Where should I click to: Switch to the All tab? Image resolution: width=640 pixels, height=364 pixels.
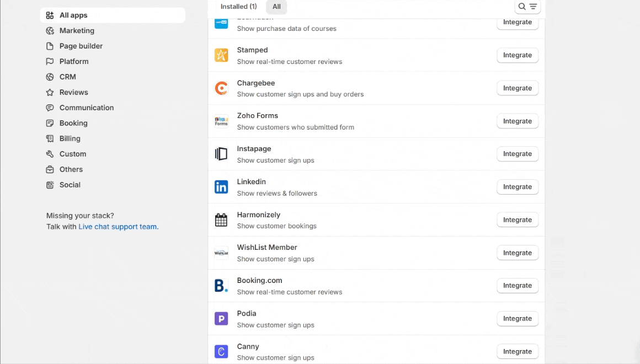click(277, 7)
